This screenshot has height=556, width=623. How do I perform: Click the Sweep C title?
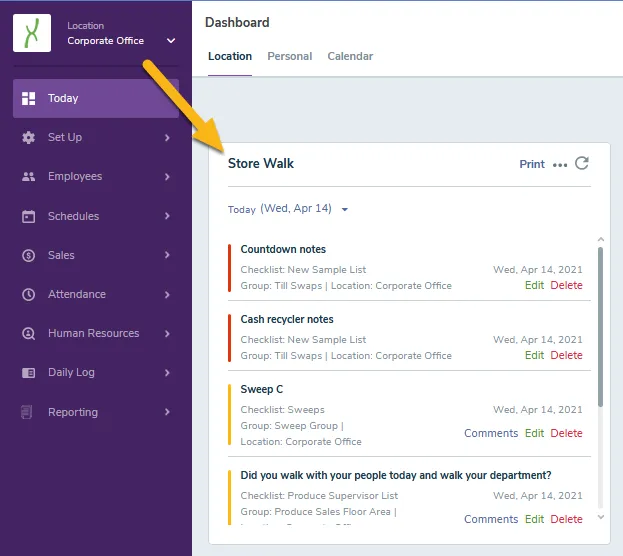(262, 389)
